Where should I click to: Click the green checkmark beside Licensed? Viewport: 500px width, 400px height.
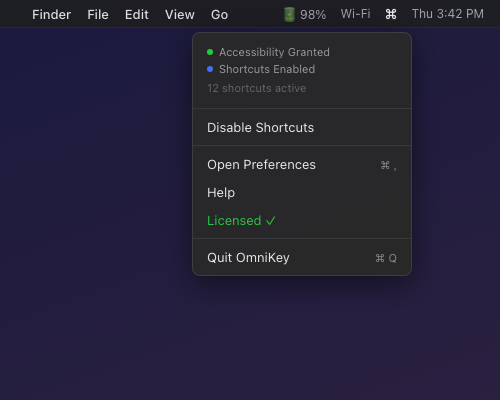tap(271, 221)
